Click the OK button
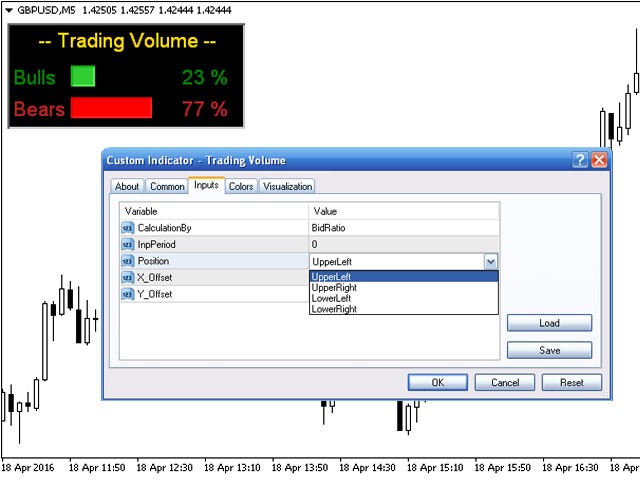Screen dimensions: 640x480 click(x=438, y=382)
